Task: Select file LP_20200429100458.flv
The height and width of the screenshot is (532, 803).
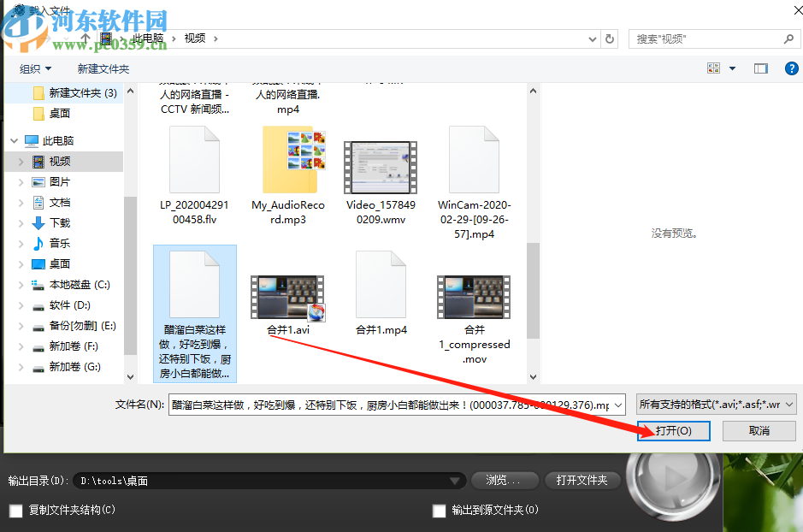Action: click(194, 175)
